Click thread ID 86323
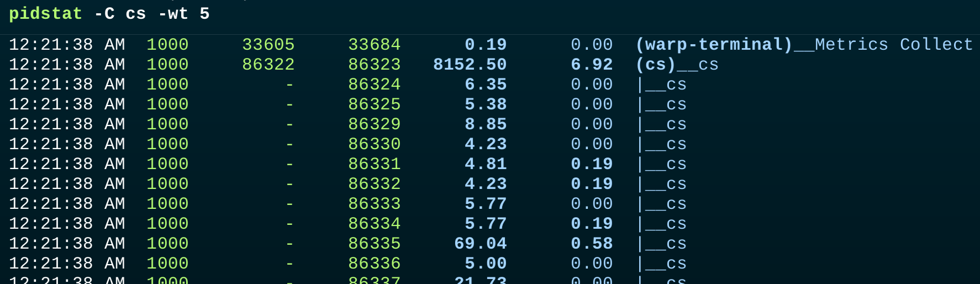 (374, 65)
